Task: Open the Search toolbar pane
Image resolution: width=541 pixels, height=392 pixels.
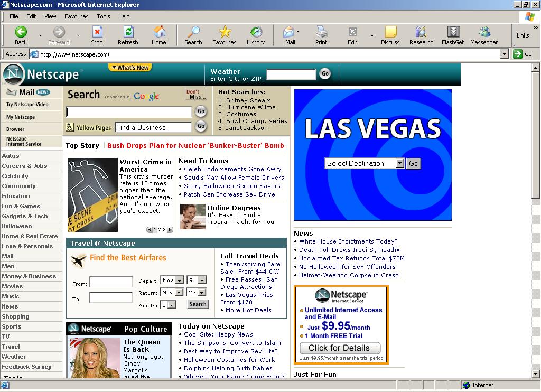Action: point(193,35)
